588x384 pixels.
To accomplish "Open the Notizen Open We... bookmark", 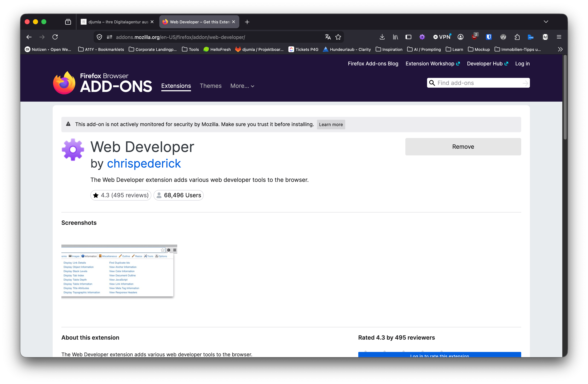I will [x=48, y=49].
